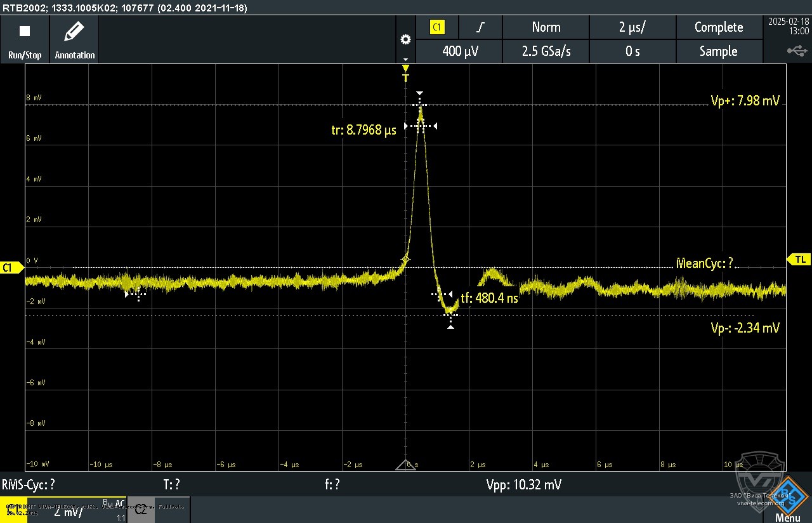Screen dimensions: 812x523
Task: Click the TL trigger level marker on right edge
Action: tap(799, 259)
